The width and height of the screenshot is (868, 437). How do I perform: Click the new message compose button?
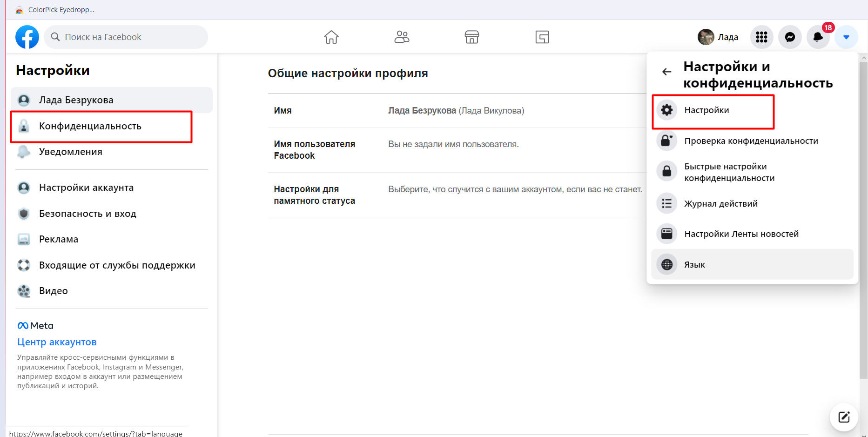844,417
